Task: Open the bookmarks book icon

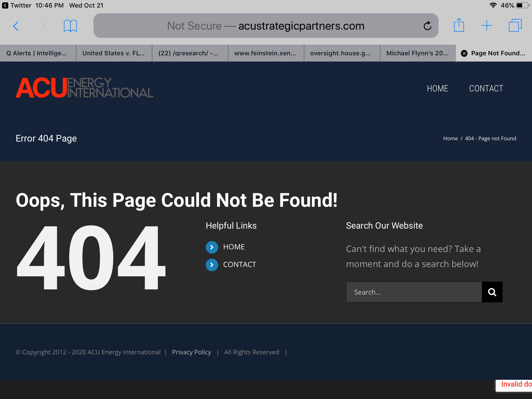Action: click(70, 26)
